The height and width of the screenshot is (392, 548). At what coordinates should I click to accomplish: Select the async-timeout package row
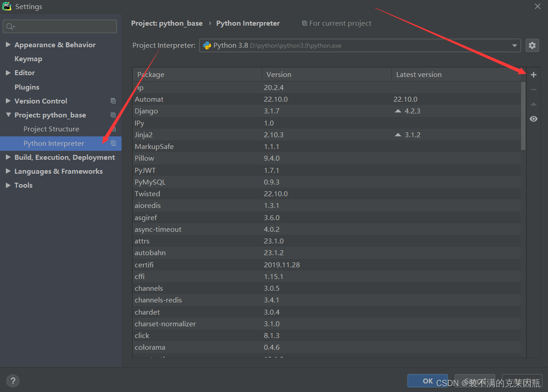click(x=326, y=229)
